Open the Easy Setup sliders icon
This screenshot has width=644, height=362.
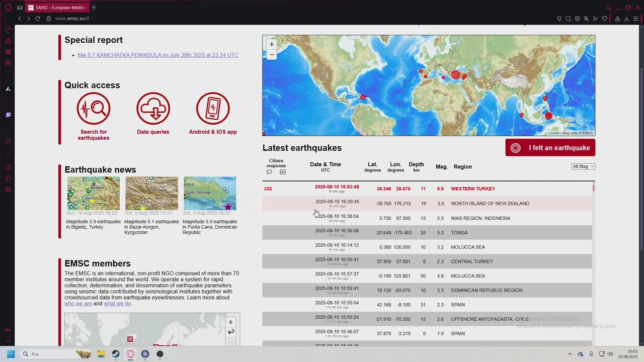point(636,19)
